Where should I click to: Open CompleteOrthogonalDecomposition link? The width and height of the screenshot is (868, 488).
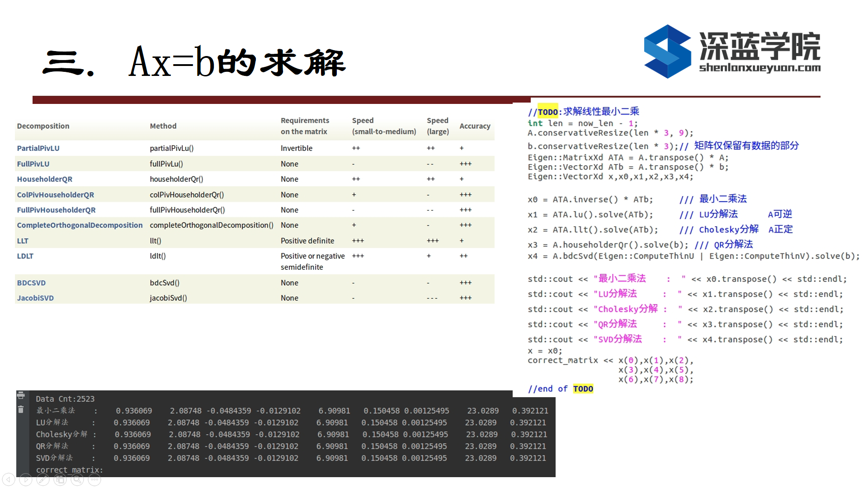pos(80,225)
